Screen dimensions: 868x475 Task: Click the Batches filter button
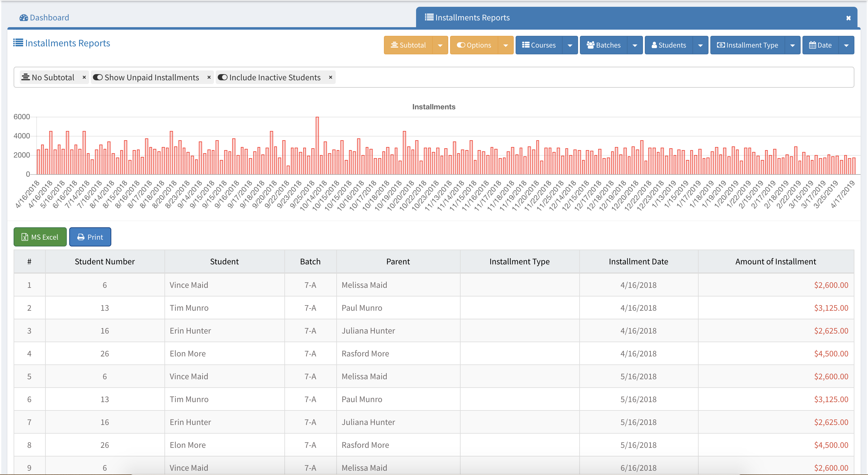(603, 45)
